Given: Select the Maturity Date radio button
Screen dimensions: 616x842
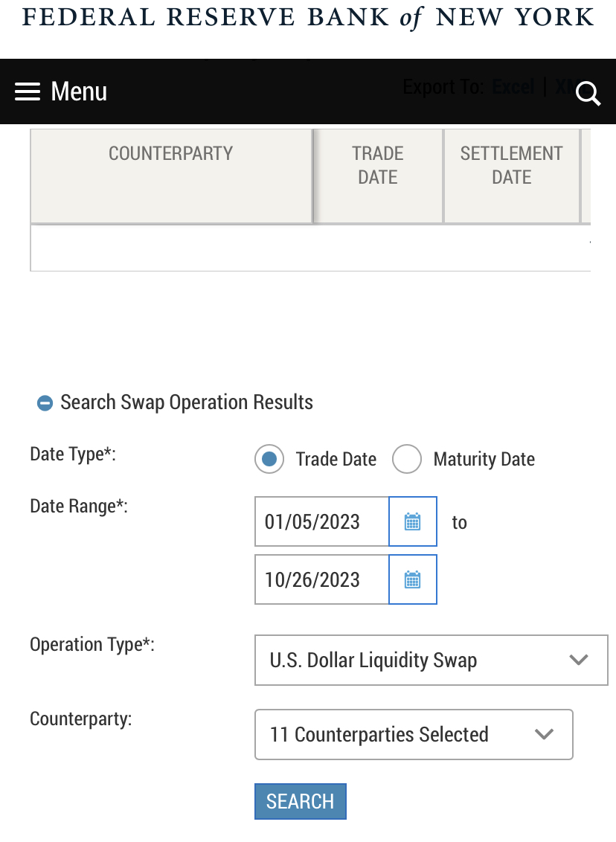Looking at the screenshot, I should click(x=406, y=459).
